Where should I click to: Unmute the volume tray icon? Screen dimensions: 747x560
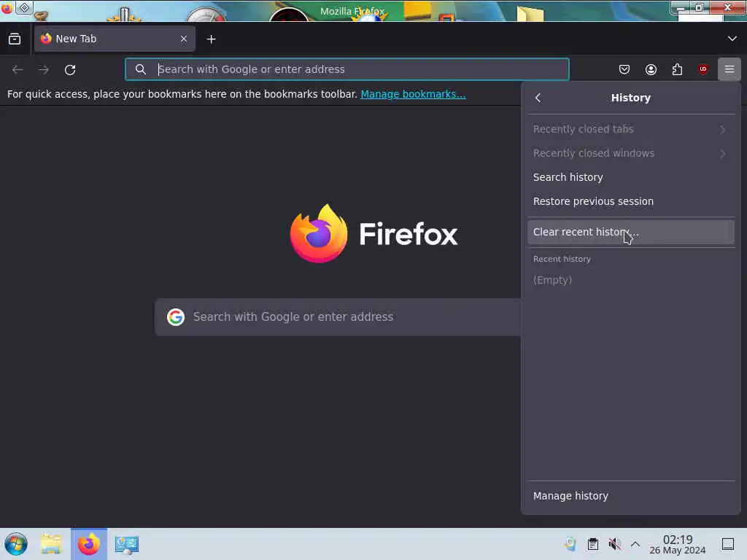614,544
